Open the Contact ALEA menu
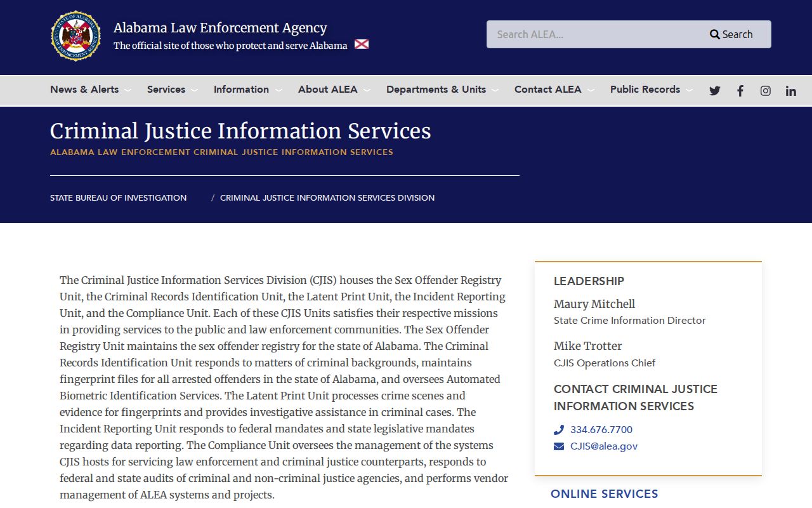812x508 pixels. (548, 90)
